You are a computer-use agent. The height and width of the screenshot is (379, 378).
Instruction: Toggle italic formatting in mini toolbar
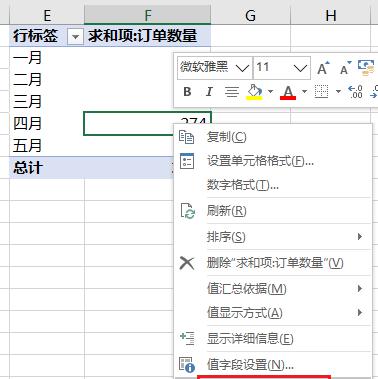[x=209, y=91]
